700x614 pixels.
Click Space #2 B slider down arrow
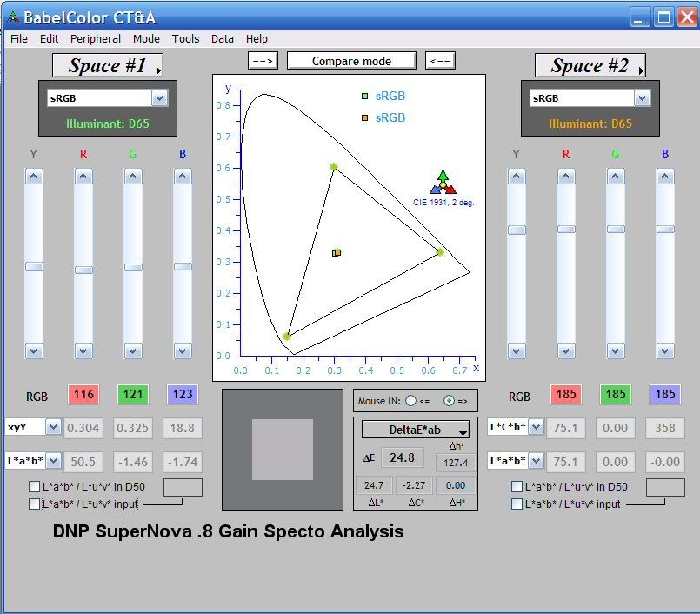[665, 351]
